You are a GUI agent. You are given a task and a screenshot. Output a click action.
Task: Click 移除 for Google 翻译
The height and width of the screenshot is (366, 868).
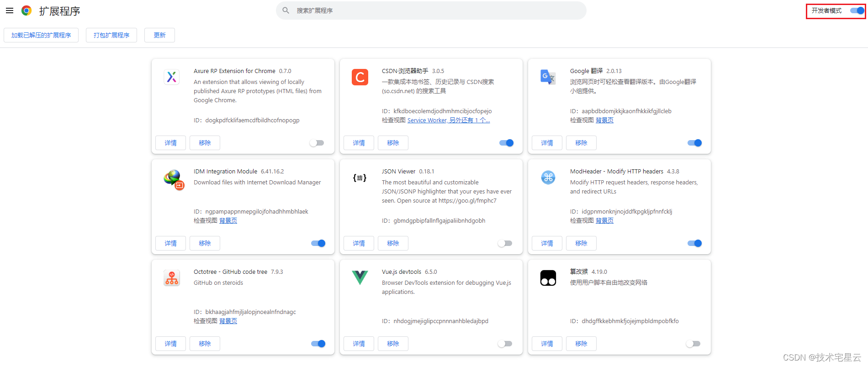(x=581, y=143)
